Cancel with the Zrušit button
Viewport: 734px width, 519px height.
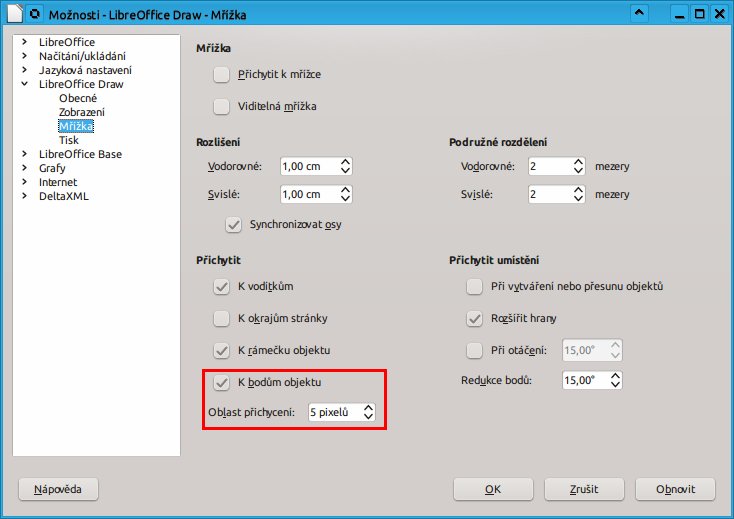pos(584,489)
